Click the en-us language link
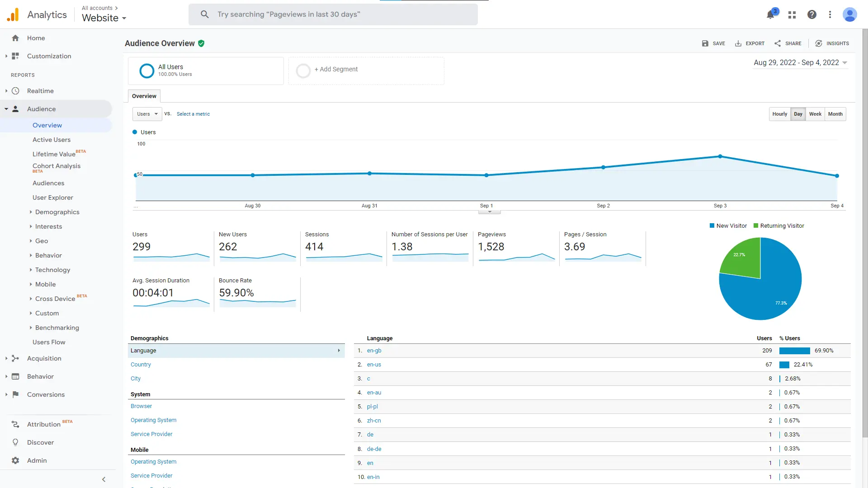This screenshot has width=868, height=488. click(x=374, y=365)
